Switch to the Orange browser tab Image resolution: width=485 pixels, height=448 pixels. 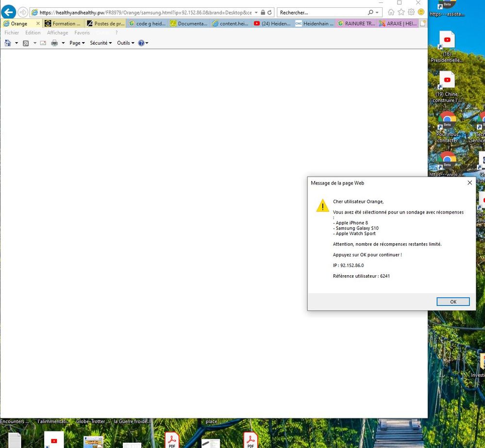tap(18, 23)
